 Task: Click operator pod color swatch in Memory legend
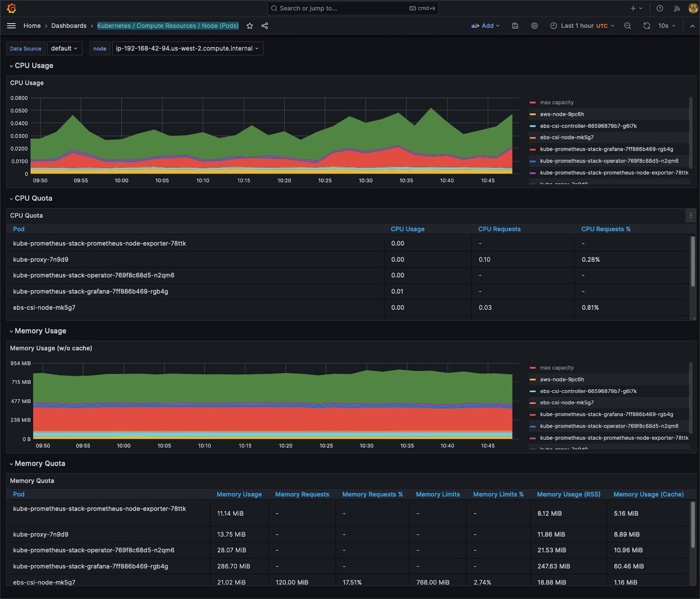[x=532, y=426]
